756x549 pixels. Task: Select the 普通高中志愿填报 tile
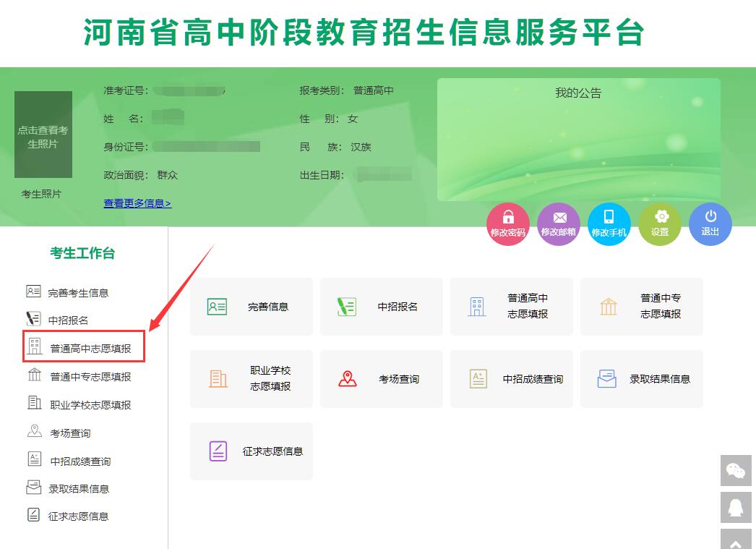click(512, 307)
